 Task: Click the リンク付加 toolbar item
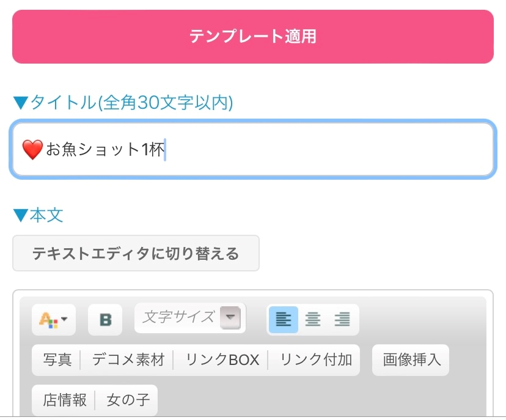[x=316, y=360]
